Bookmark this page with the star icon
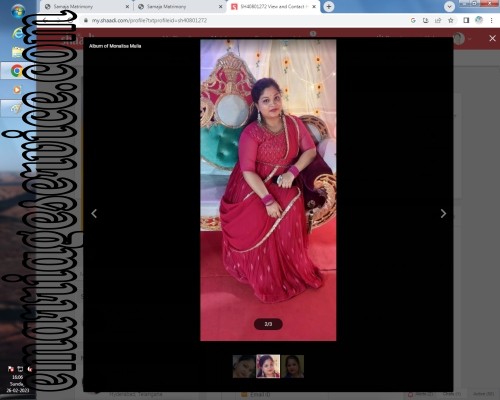Screen dimensions: 500x400 pos(451,21)
